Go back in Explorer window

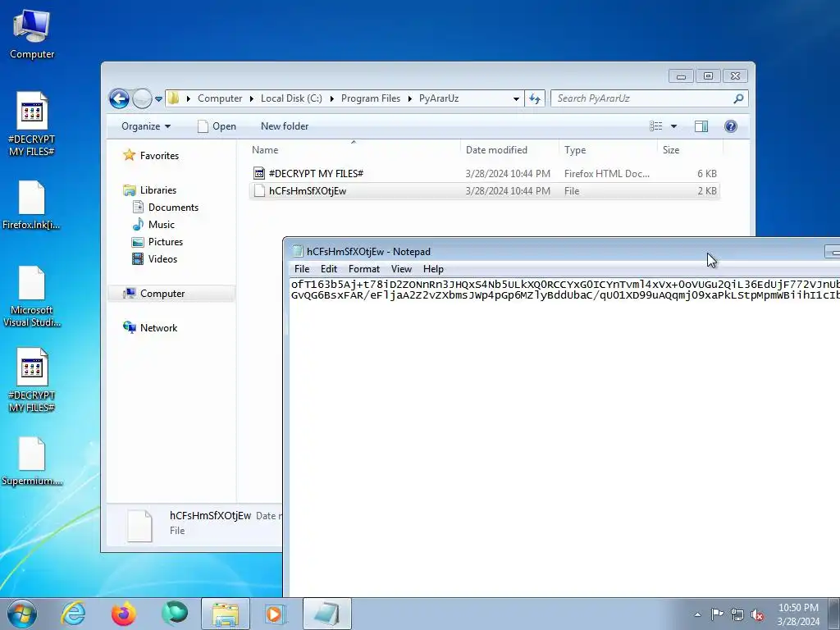(x=119, y=98)
